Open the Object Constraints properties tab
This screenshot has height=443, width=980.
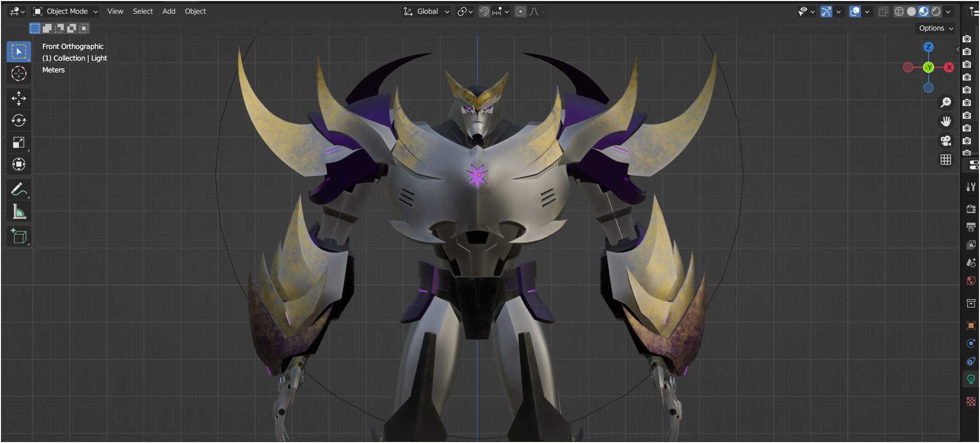point(971,361)
